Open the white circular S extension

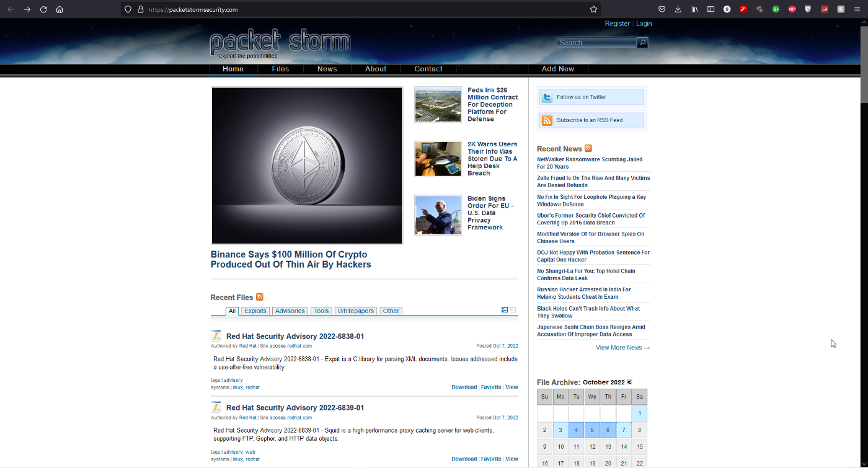click(727, 9)
